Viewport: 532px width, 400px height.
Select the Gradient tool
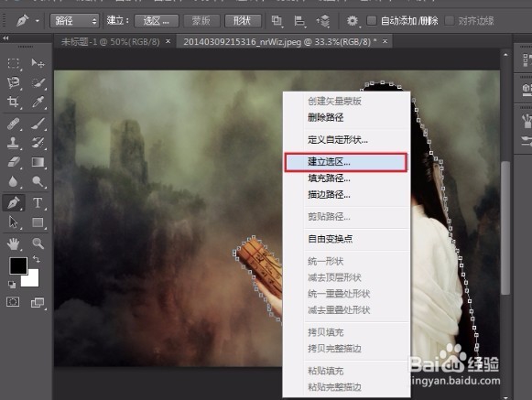click(38, 162)
